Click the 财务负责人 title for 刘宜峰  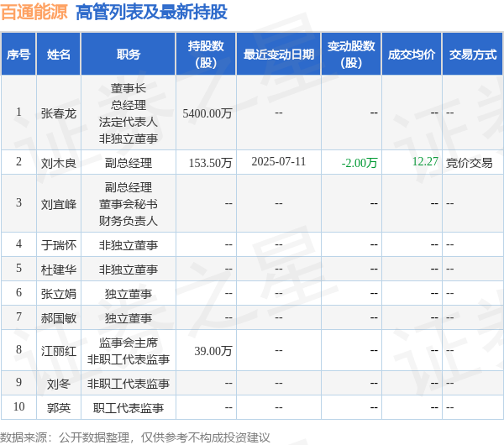pyautogui.click(x=129, y=221)
